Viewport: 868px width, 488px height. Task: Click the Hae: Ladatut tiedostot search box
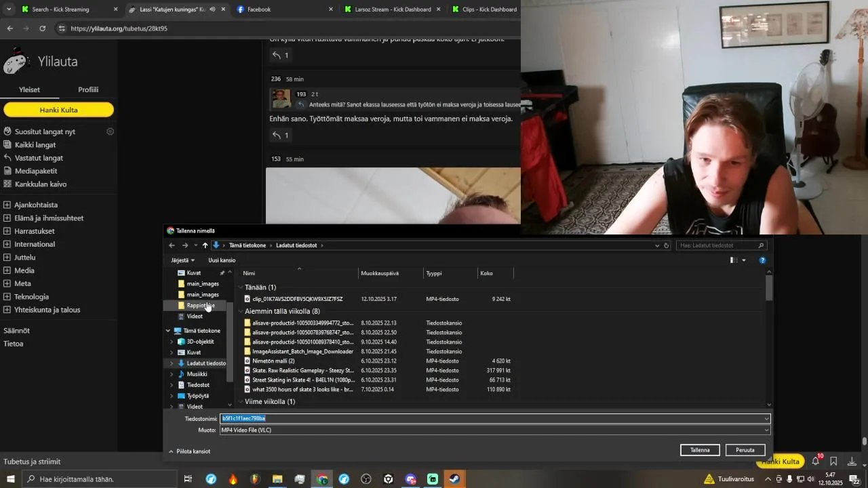722,245
